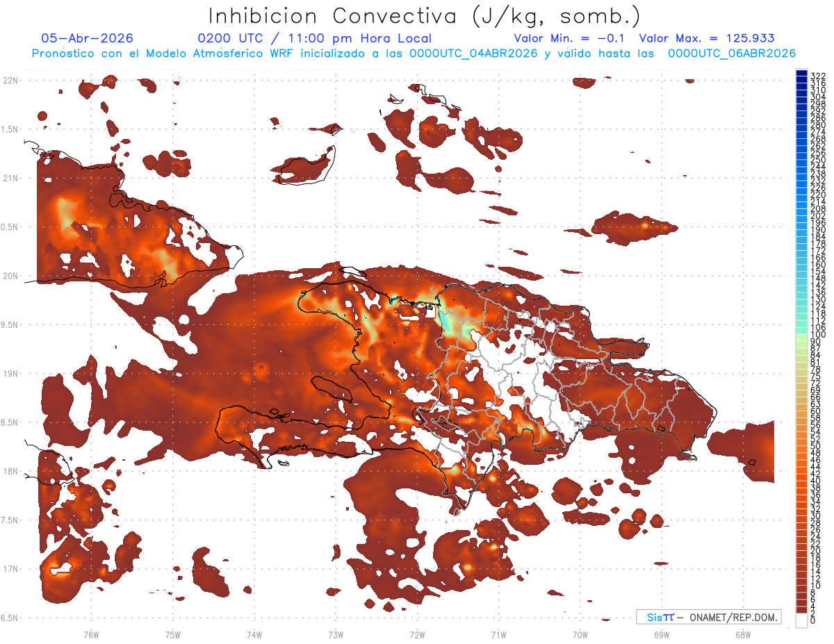Pick the dark blue 322 colorbar swatch
Image resolution: width=834 pixels, height=644 pixels.
pyautogui.click(x=802, y=74)
